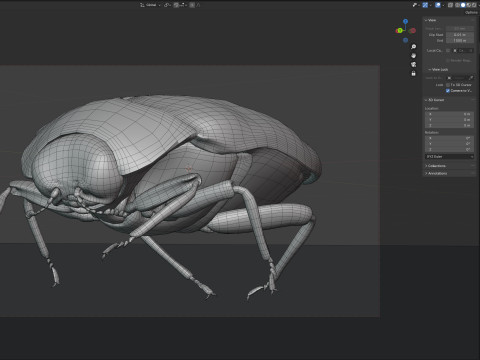Open the Options popover
Image resolution: width=480 pixels, height=360 pixels.
[471, 12]
